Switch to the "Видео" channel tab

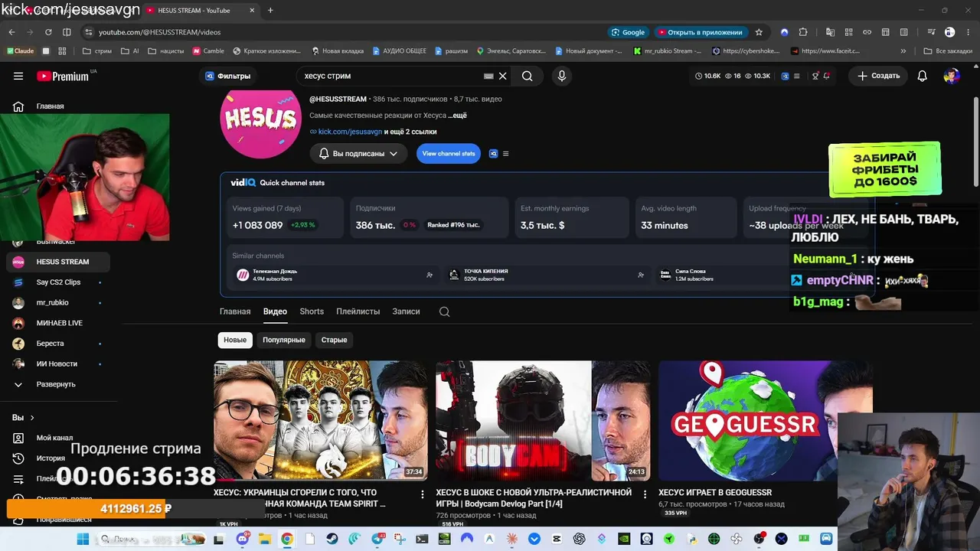[275, 311]
